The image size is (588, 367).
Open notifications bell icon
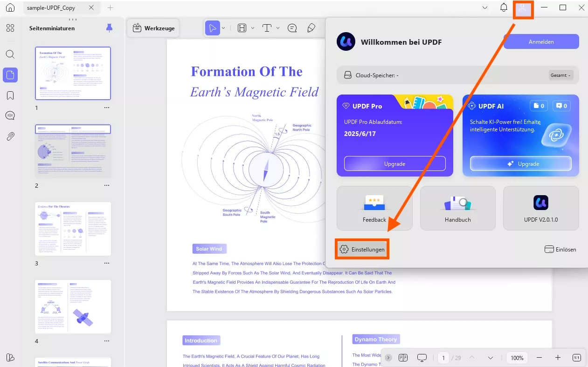coord(504,7)
